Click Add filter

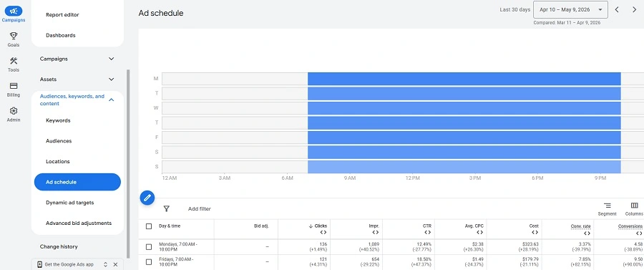tap(199, 209)
